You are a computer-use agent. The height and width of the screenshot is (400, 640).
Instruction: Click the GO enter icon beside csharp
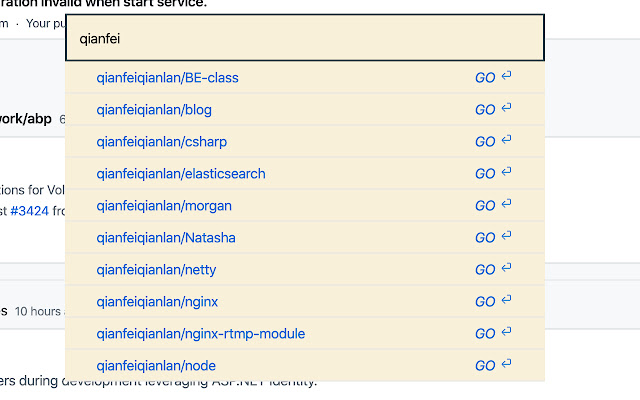507,140
